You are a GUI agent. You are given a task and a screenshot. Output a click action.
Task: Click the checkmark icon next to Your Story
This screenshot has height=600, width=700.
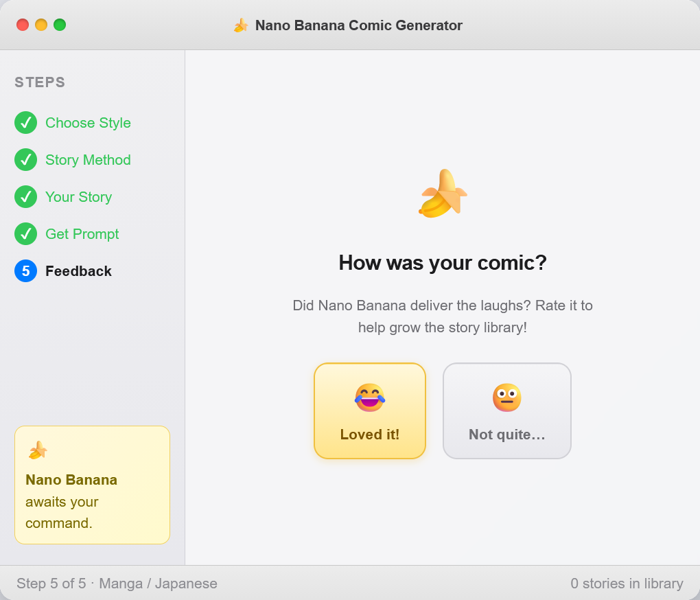25,197
